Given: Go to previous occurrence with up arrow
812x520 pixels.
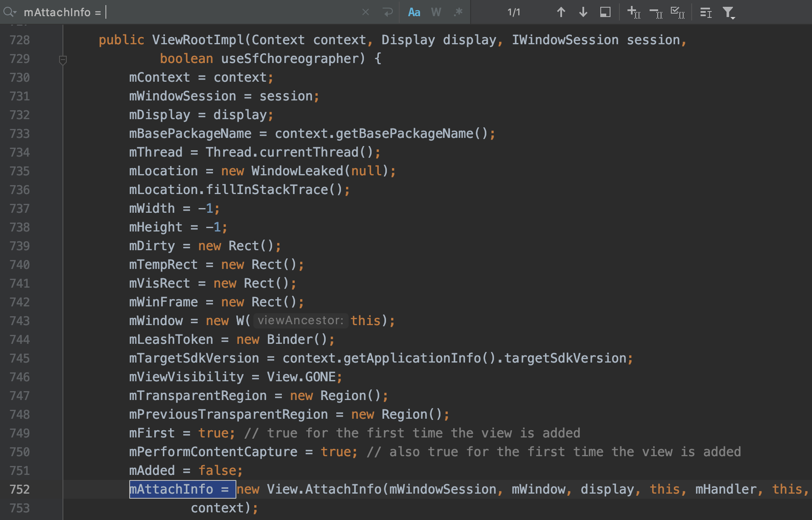Looking at the screenshot, I should (561, 12).
